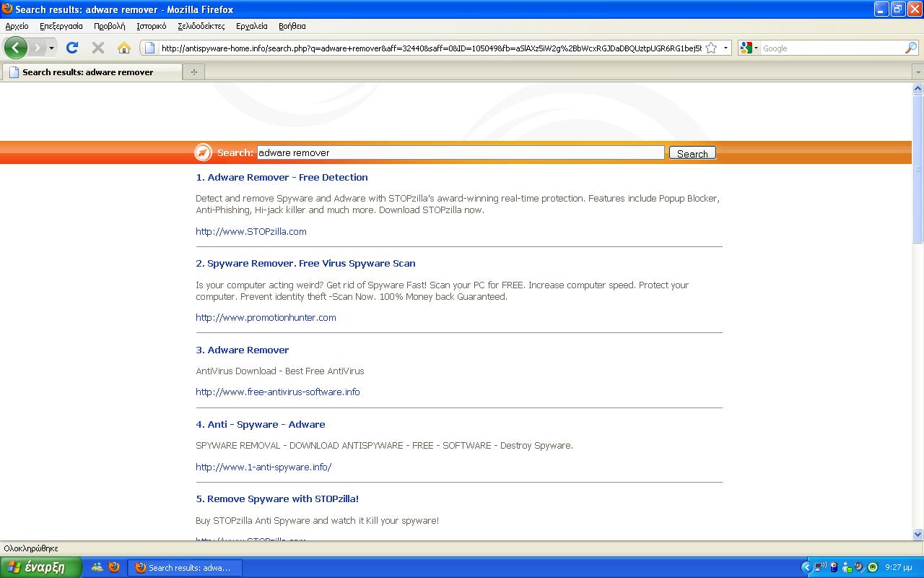Click the 'Search results: adwa...' taskbar button
The image size is (924, 578).
184,568
